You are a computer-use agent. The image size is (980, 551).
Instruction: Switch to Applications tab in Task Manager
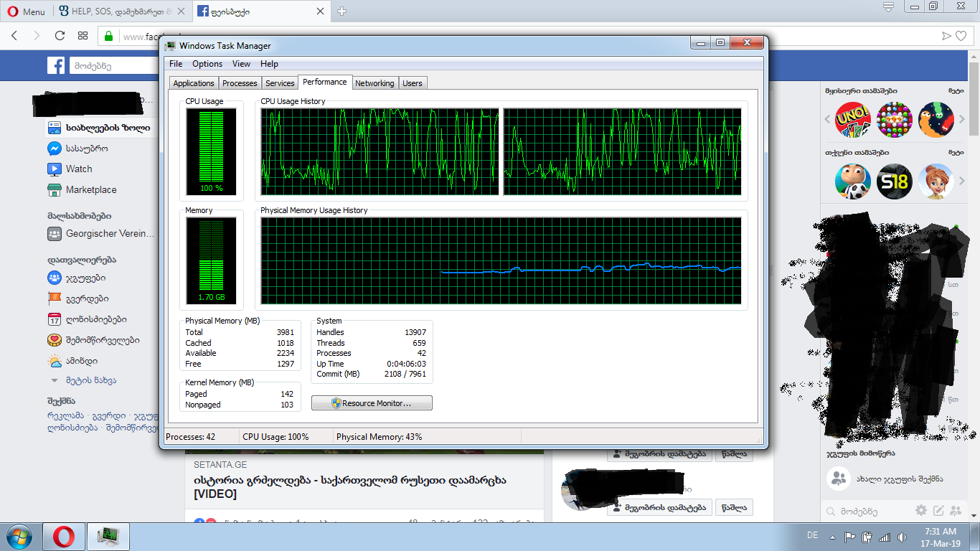(x=194, y=83)
